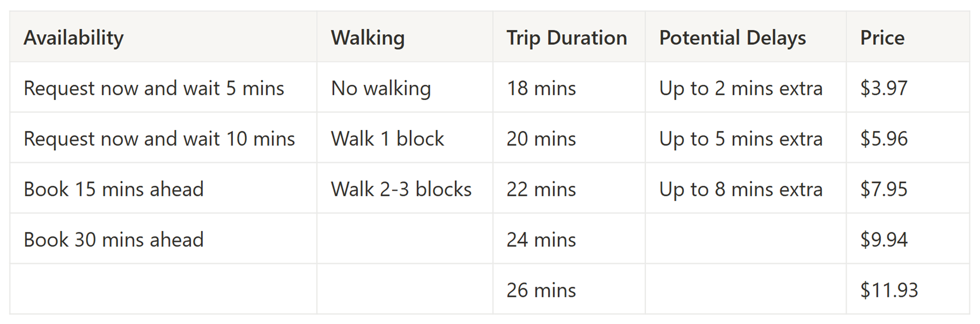Click the "Up to 8 mins extra" cell

point(740,189)
